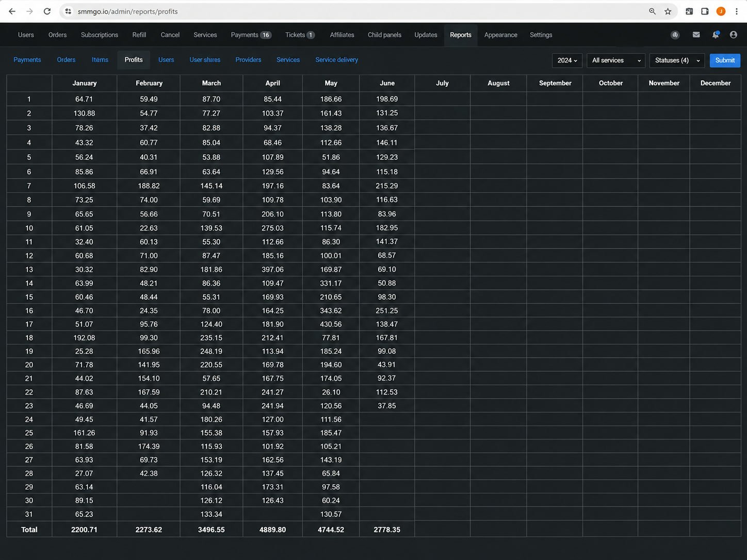Click the June total 2778.35
The width and height of the screenshot is (747, 560).
[x=387, y=530]
